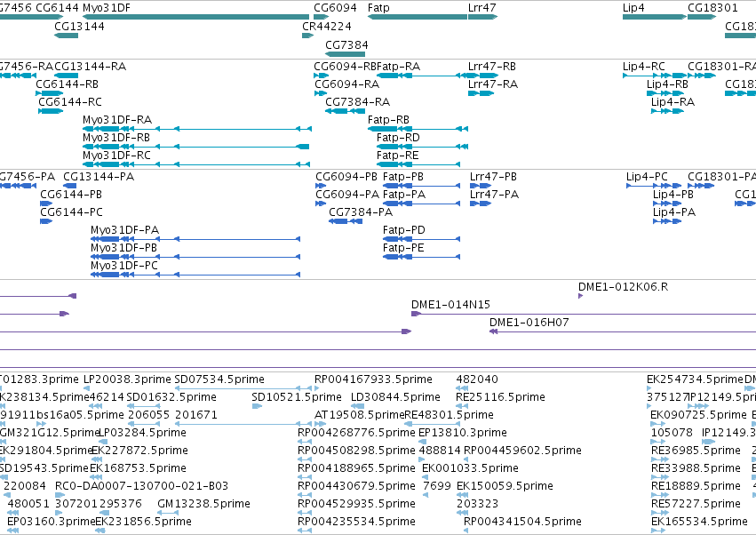Image resolution: width=756 pixels, height=535 pixels.
Task: Select protein Lip4-PA
Action: 674,212
